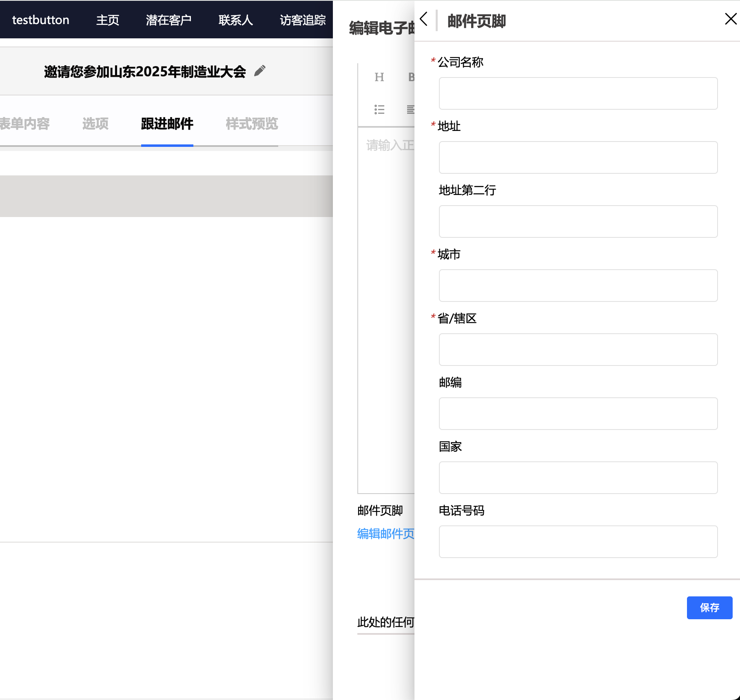This screenshot has width=740, height=700.
Task: Open 主页 in the top navigation
Action: pos(108,20)
